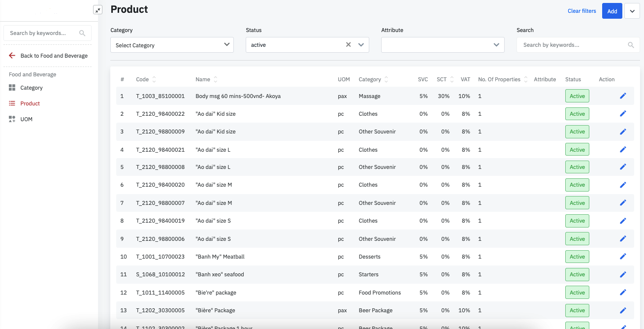Click the magnifier in sidebar search
This screenshot has width=644, height=329.
[x=82, y=33]
